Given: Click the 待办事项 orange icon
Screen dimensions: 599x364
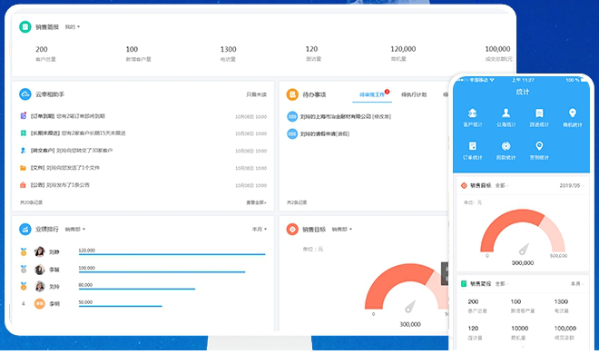Looking at the screenshot, I should [292, 93].
